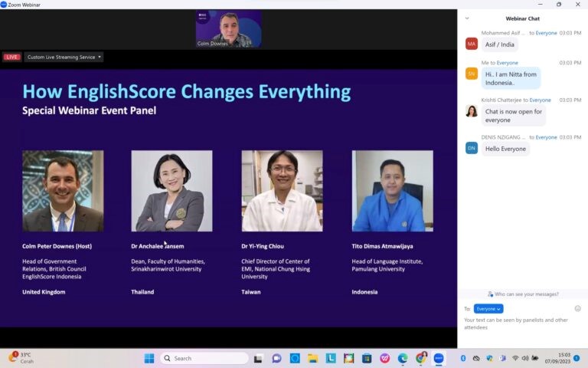Select the 'Asif / India' chat message
This screenshot has height=368, width=588.
[499, 44]
